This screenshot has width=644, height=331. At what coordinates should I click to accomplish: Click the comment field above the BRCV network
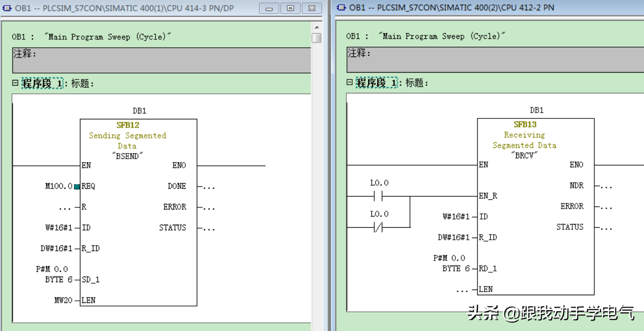point(493,60)
